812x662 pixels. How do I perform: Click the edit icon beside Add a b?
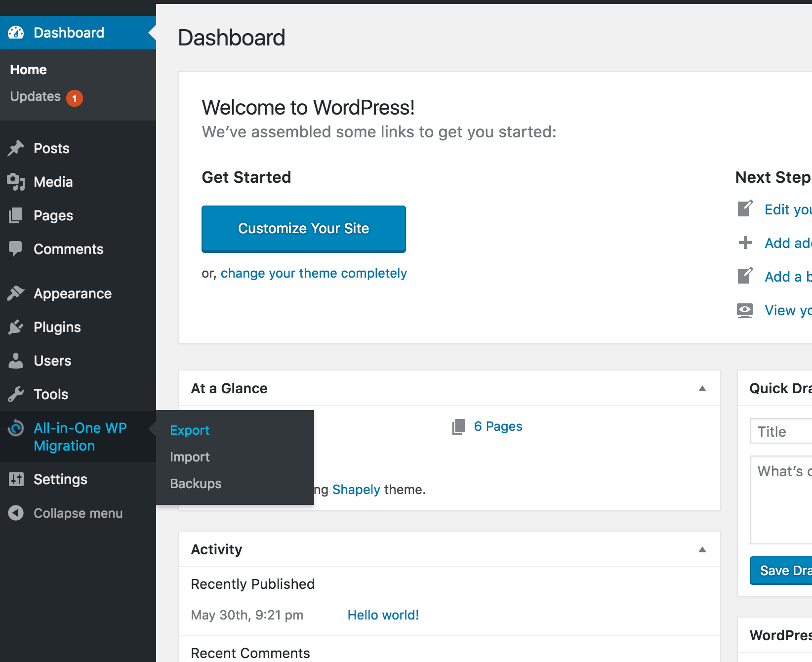pyautogui.click(x=745, y=276)
